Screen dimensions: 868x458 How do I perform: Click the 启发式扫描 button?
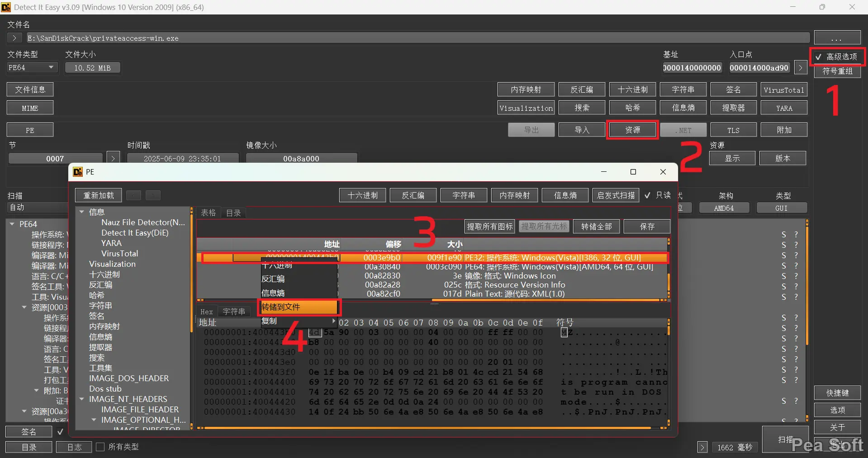(616, 195)
